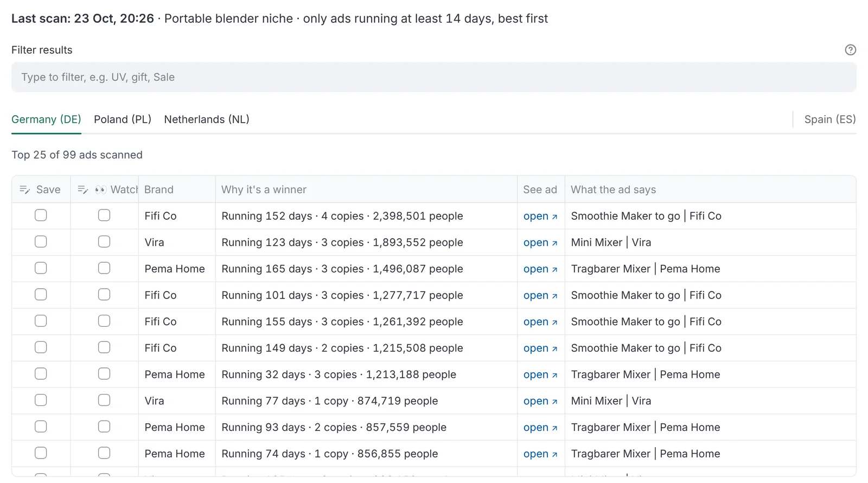The height and width of the screenshot is (483, 868).
Task: Select the 857,559 people winner cell
Action: pyautogui.click(x=366, y=427)
